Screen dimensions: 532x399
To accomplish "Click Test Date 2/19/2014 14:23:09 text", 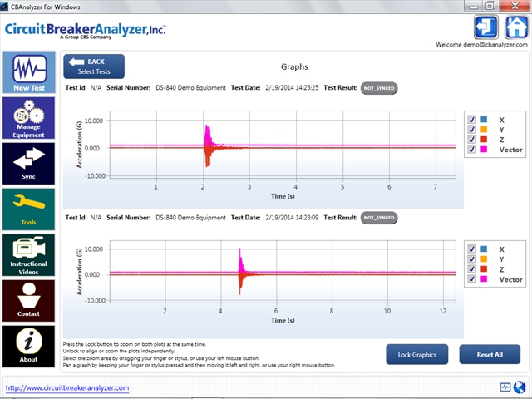I will [x=292, y=218].
